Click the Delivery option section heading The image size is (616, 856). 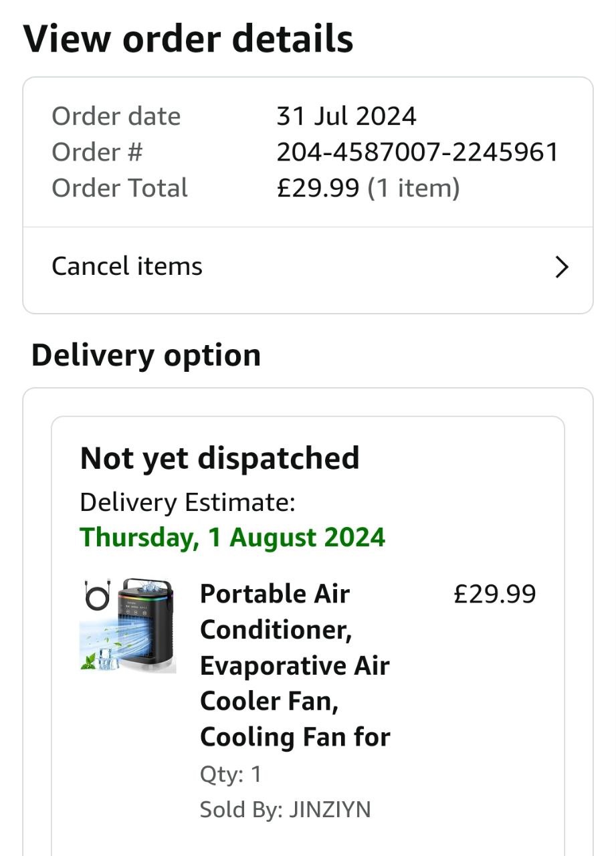(x=146, y=355)
